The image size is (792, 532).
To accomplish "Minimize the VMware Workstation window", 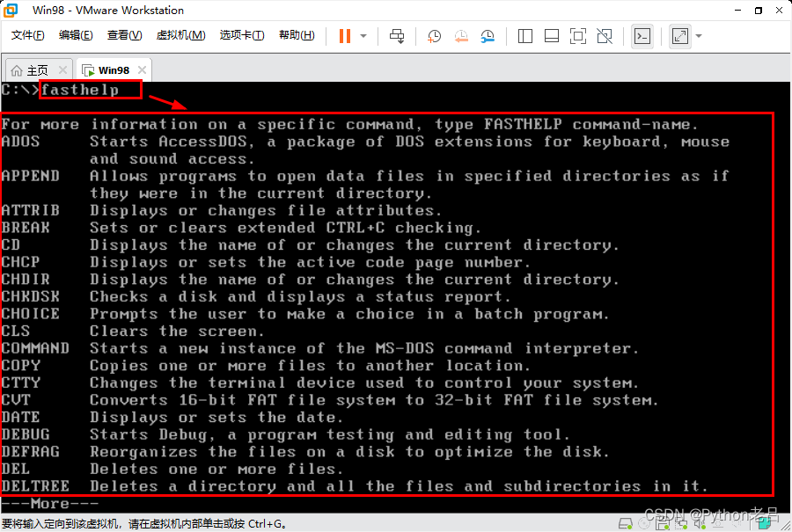I will tap(738, 10).
